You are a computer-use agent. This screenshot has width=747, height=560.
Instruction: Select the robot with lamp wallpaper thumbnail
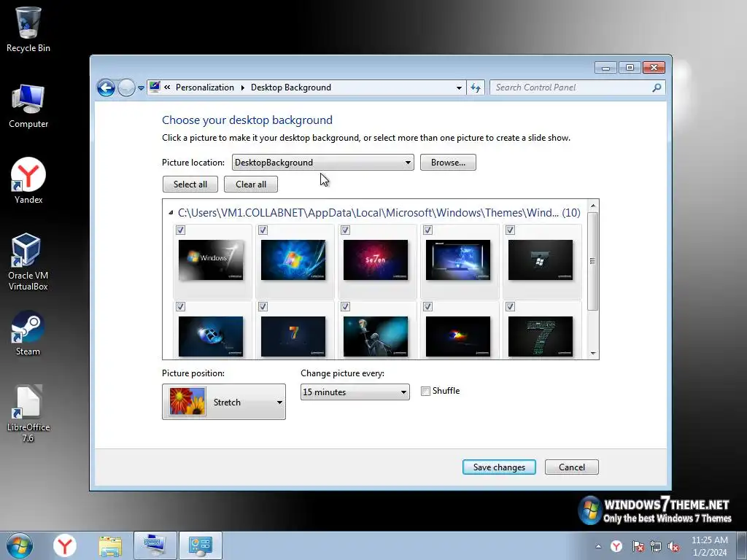[x=376, y=336]
